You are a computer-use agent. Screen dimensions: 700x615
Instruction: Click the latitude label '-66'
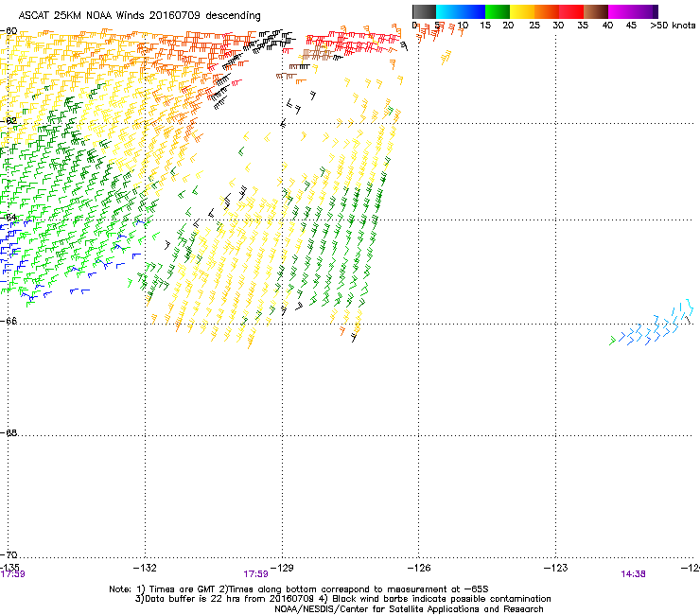(x=9, y=321)
